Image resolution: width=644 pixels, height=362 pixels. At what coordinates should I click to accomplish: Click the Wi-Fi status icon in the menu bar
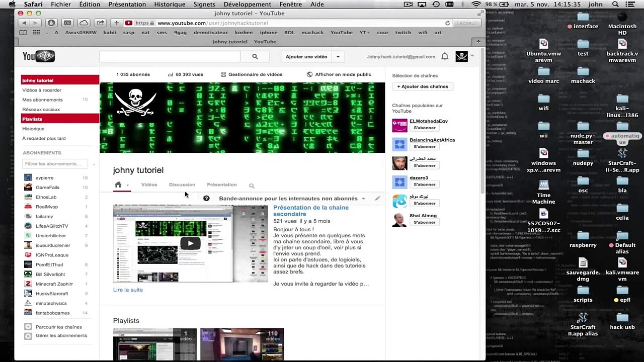[x=475, y=4]
